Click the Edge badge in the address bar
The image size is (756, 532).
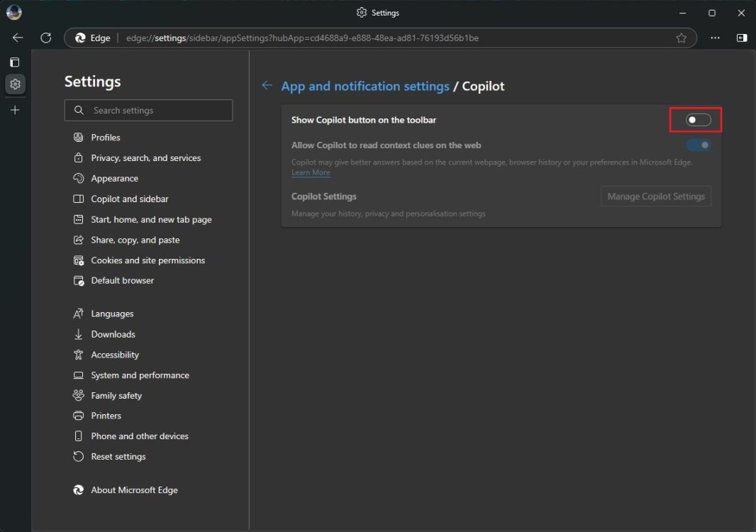[x=91, y=38]
